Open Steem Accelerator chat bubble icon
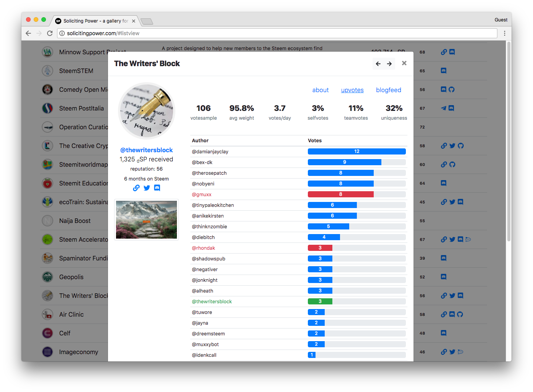This screenshot has height=392, width=533. (x=468, y=239)
